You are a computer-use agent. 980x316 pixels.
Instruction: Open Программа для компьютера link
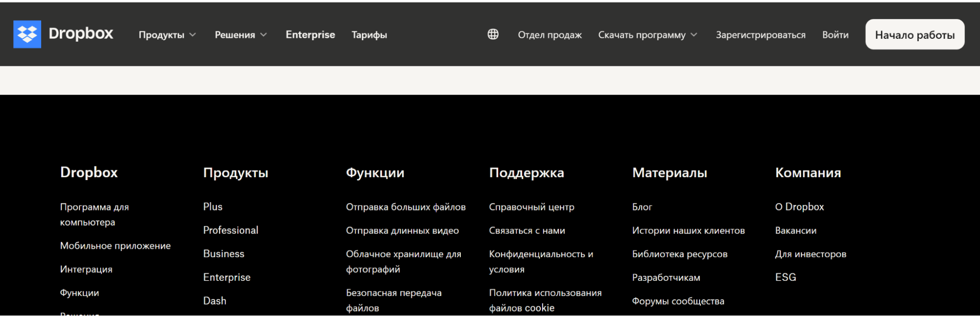pos(95,214)
